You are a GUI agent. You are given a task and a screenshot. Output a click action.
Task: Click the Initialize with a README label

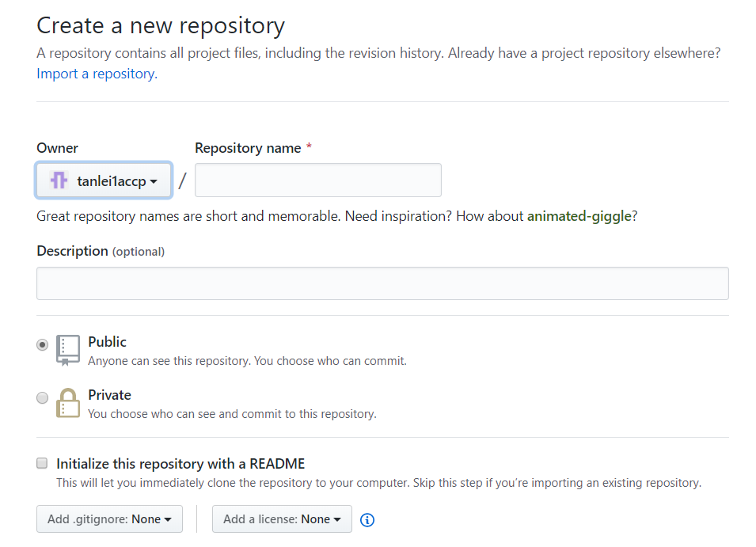tap(180, 464)
